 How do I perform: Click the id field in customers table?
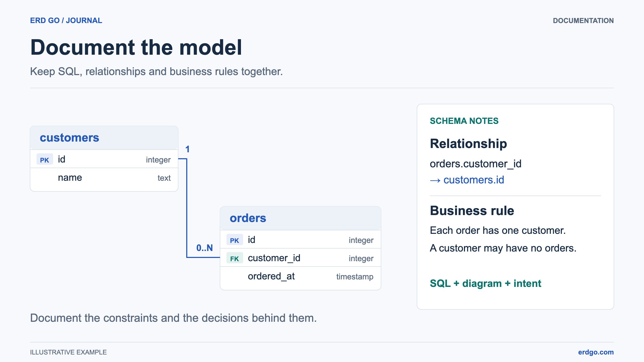tap(61, 159)
